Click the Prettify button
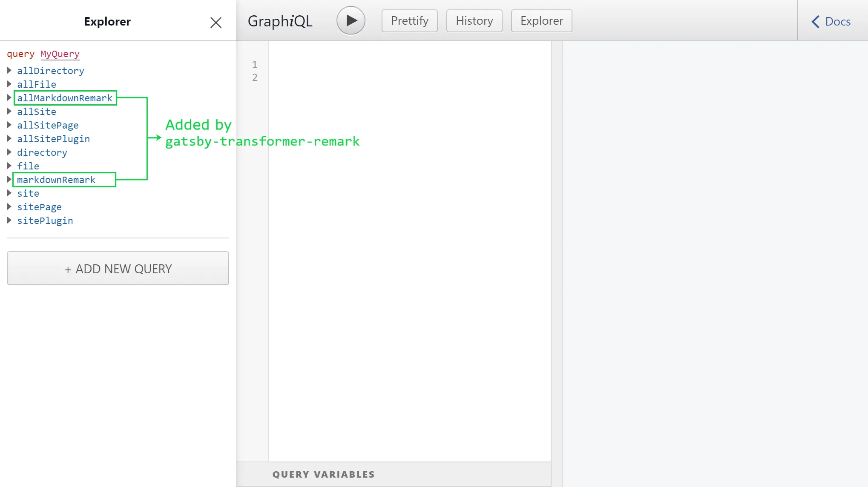Viewport: 868px width, 487px height. tap(409, 21)
